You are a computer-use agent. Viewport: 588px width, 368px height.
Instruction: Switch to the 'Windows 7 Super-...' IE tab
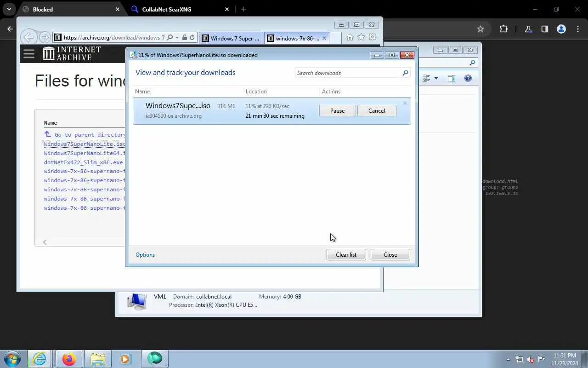click(232, 38)
